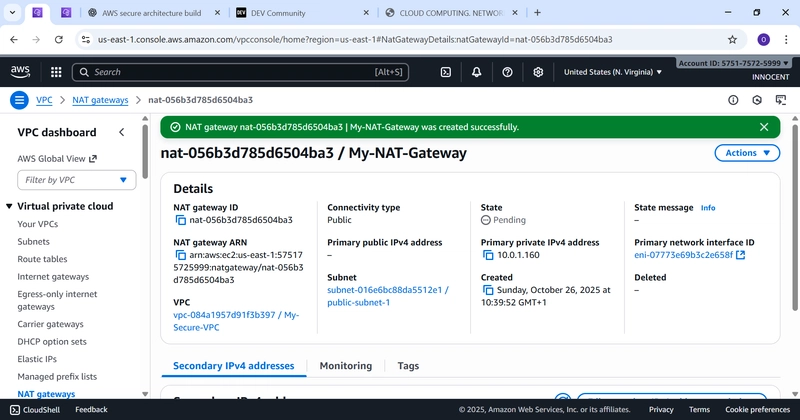Open Internet gateways in the sidebar
Image resolution: width=800 pixels, height=420 pixels.
pyautogui.click(x=53, y=277)
